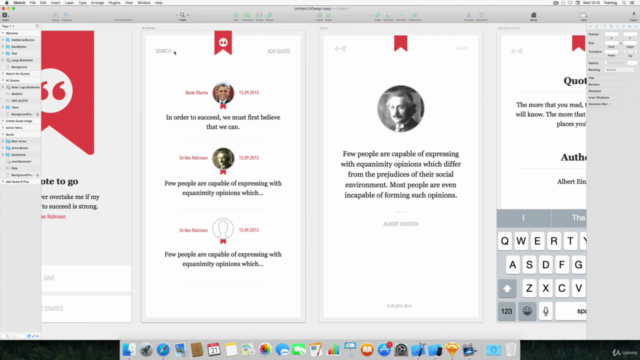
Task: Click the 123 key on mockup keyboard
Action: [x=507, y=311]
